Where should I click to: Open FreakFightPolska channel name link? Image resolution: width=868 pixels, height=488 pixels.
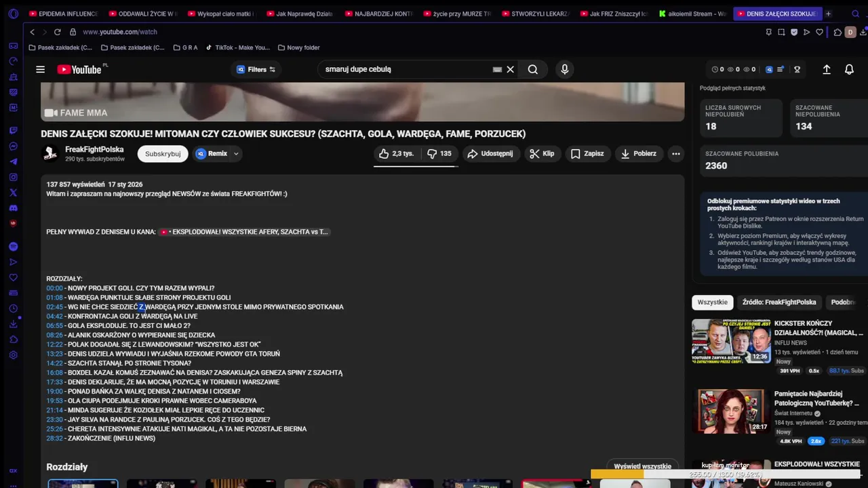click(94, 149)
